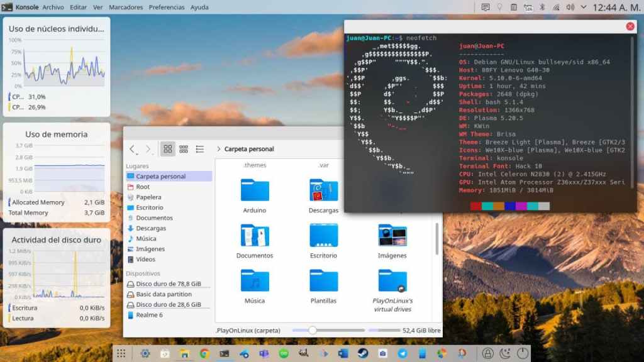Open the Realme 6 device
The image size is (644, 362).
tap(149, 315)
